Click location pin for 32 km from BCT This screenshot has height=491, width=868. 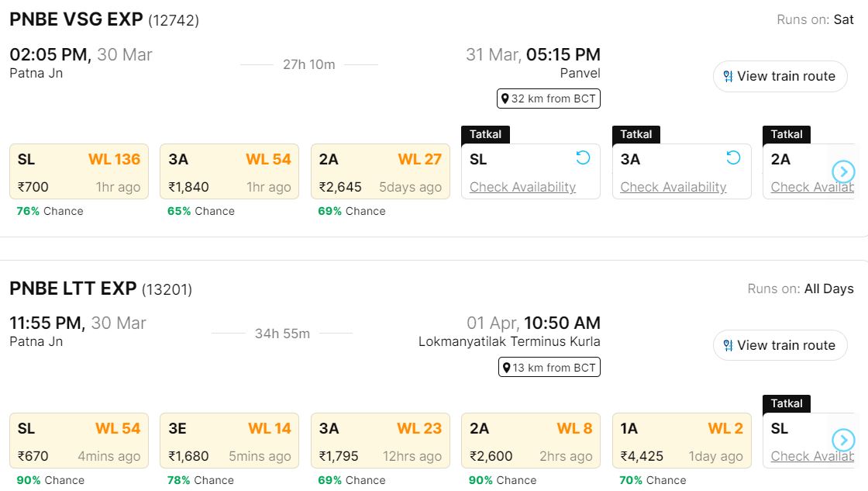click(505, 99)
